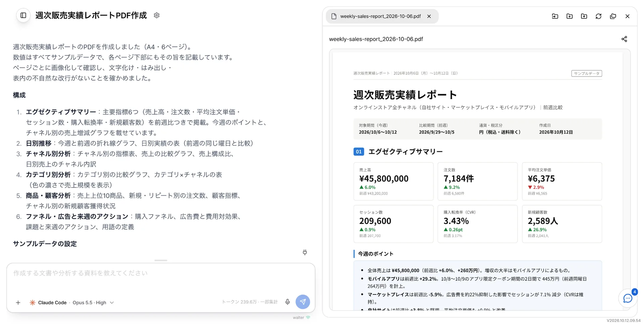Start voice input with the microphone
The width and height of the screenshot is (644, 333).
pyautogui.click(x=287, y=302)
